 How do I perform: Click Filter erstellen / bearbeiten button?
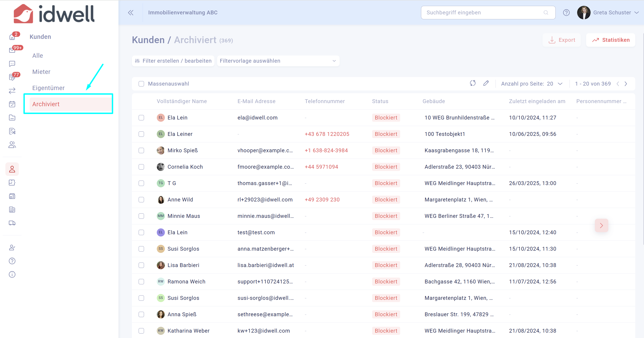coord(173,61)
